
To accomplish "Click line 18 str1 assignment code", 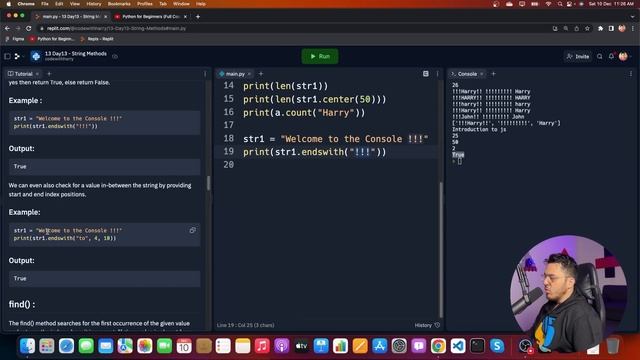I will 336,139.
